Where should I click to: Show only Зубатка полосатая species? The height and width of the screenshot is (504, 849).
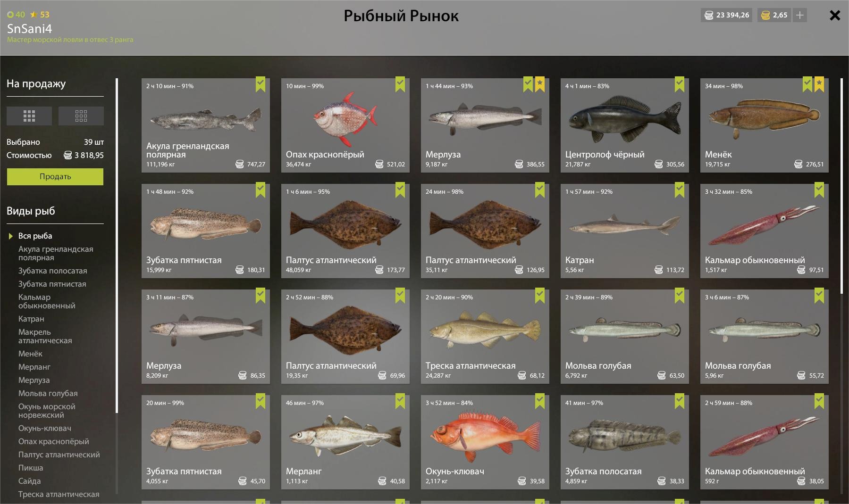click(x=52, y=271)
